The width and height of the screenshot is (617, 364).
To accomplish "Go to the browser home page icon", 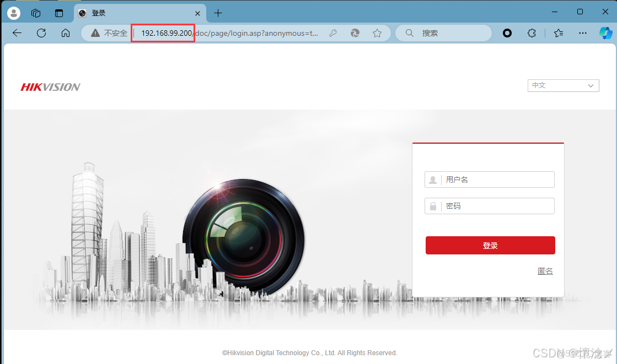I will [x=66, y=33].
